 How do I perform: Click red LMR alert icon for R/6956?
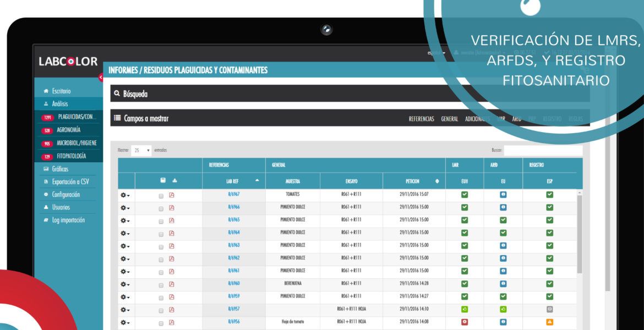465,322
